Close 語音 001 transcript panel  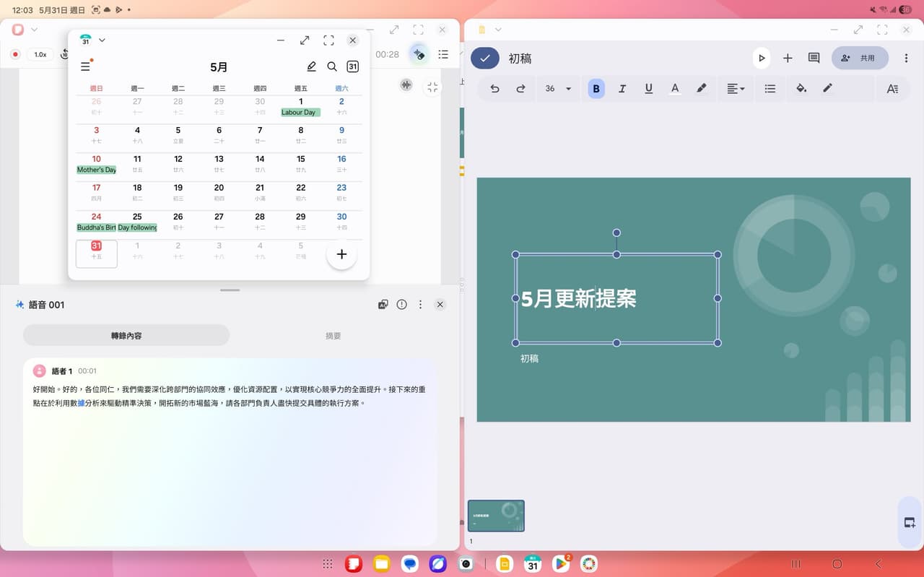[x=440, y=305]
